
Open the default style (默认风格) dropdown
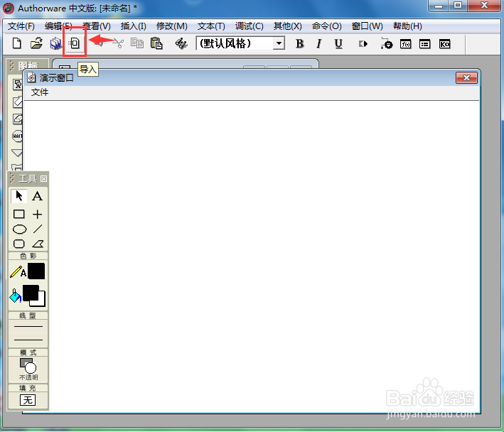click(x=279, y=43)
